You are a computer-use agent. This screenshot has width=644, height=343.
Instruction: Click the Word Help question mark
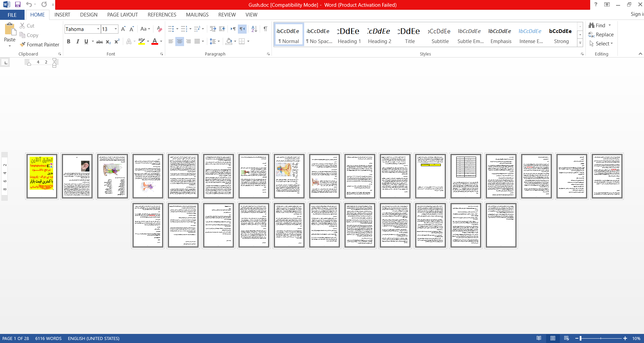click(x=596, y=4)
